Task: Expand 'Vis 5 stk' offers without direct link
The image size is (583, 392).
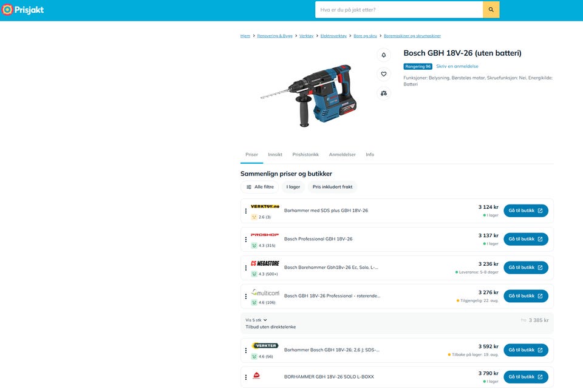Action: coord(256,320)
